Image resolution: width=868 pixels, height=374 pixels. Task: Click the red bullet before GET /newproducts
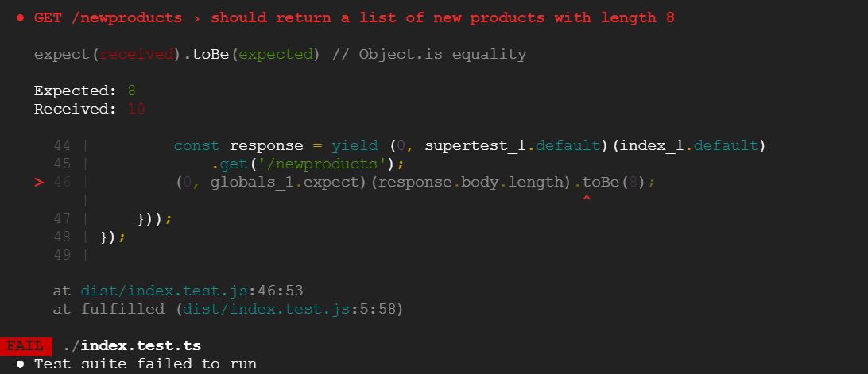tap(21, 18)
